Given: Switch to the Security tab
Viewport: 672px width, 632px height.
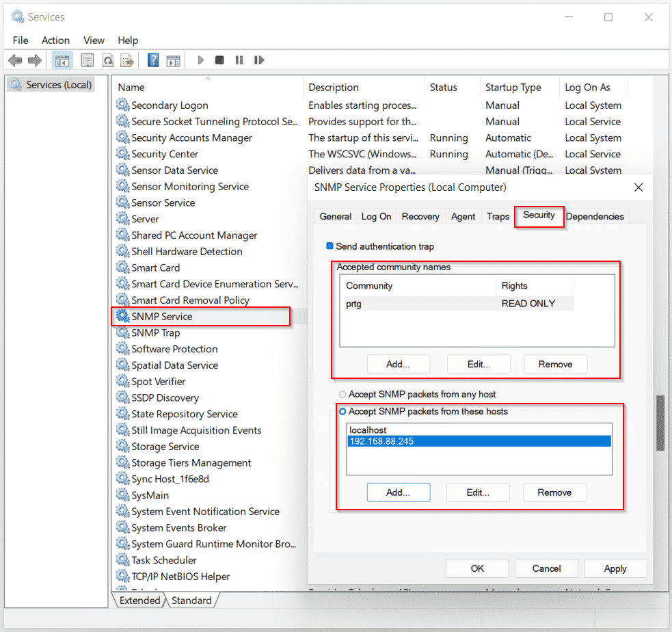Looking at the screenshot, I should point(539,215).
